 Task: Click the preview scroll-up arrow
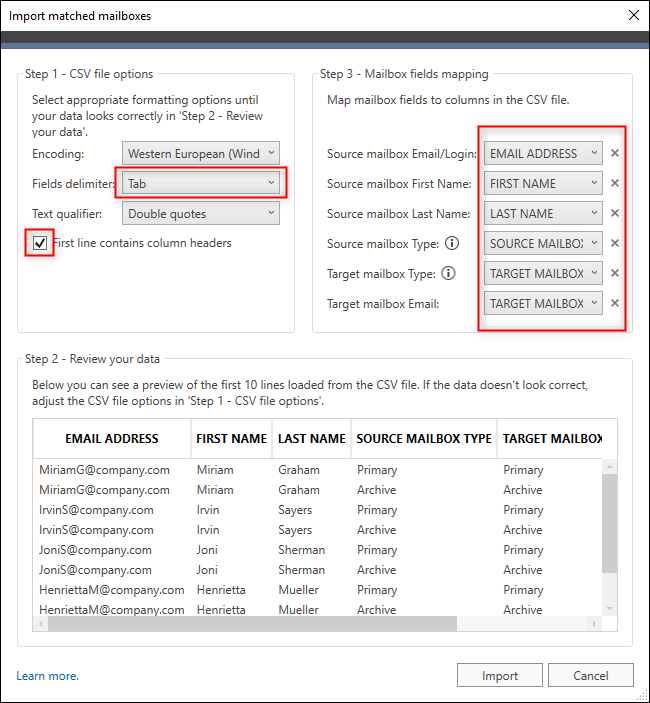click(609, 467)
